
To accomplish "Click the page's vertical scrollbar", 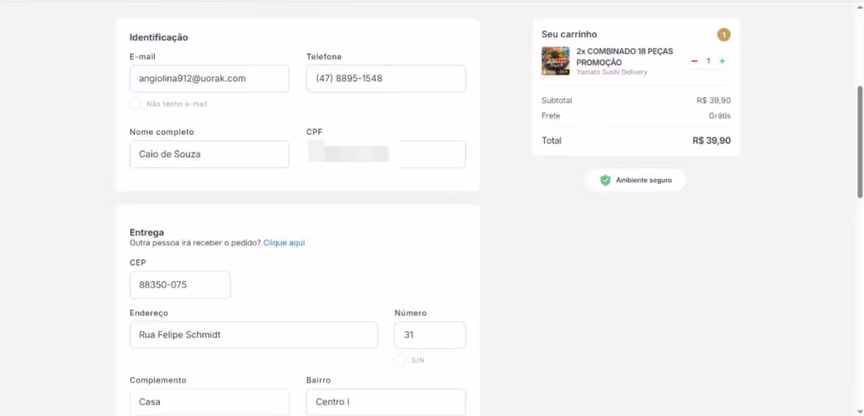I will coord(859,140).
